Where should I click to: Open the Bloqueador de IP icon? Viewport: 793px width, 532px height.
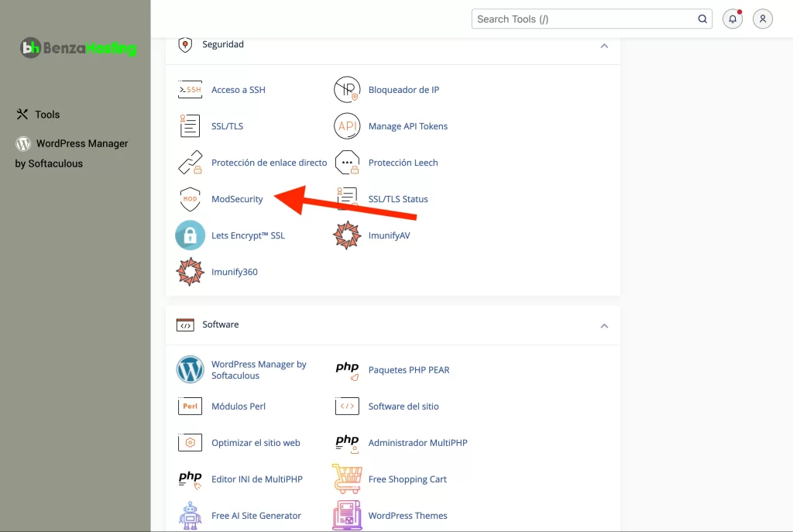pos(347,90)
